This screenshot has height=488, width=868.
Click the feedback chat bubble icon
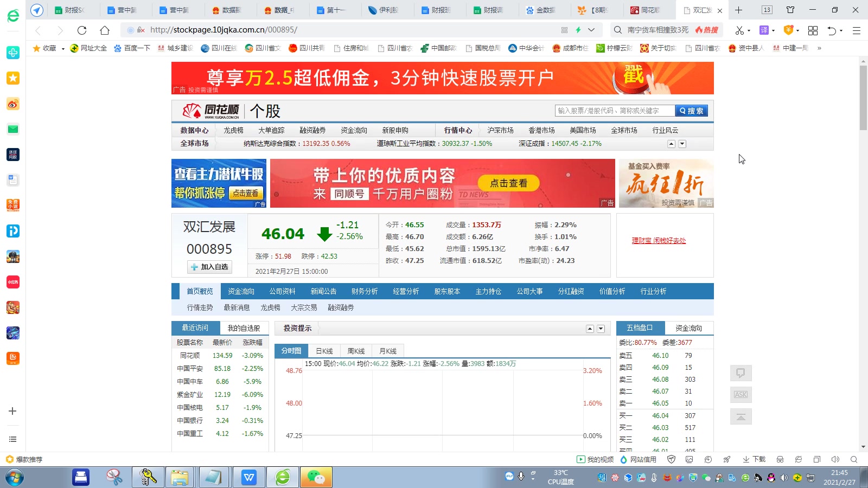coord(741,373)
